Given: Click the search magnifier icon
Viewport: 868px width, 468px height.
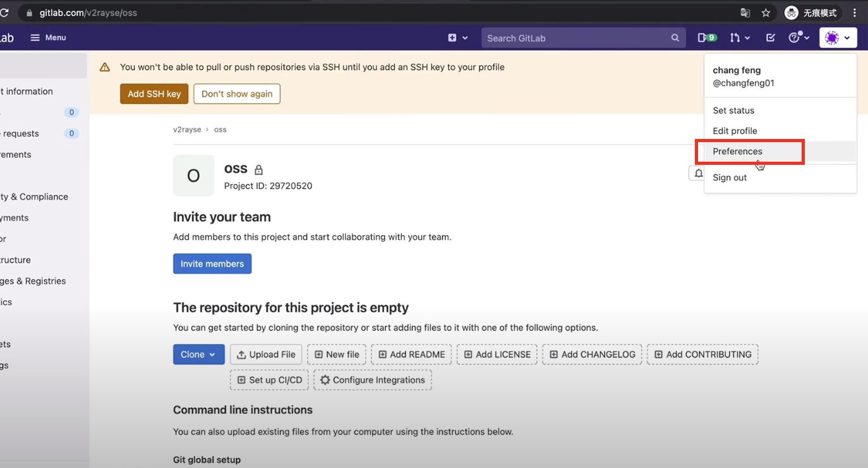Looking at the screenshot, I should (x=675, y=38).
